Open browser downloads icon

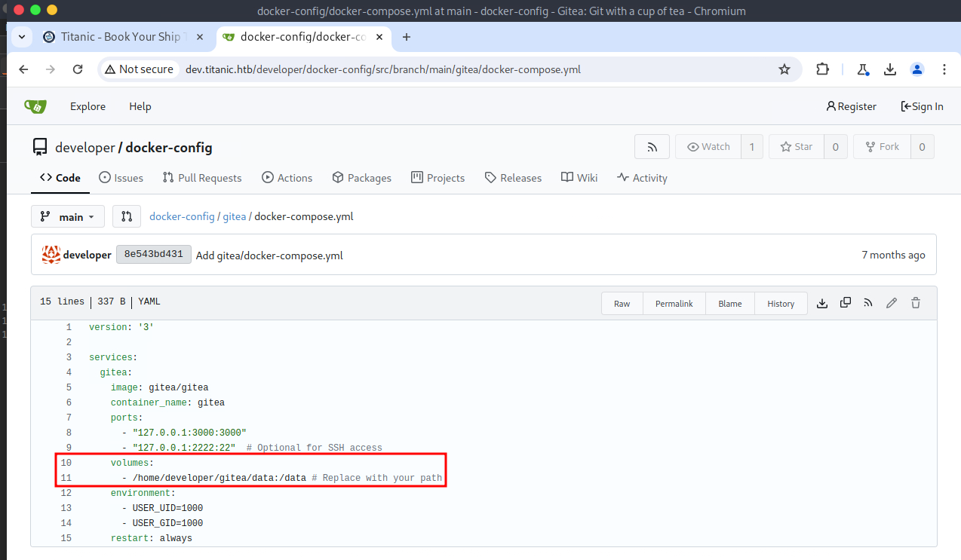pos(890,69)
